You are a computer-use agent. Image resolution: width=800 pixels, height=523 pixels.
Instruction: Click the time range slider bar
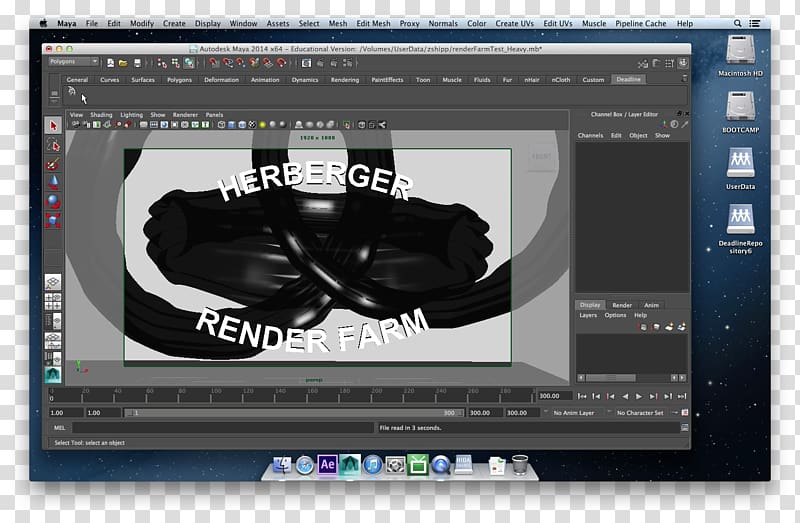[x=294, y=413]
